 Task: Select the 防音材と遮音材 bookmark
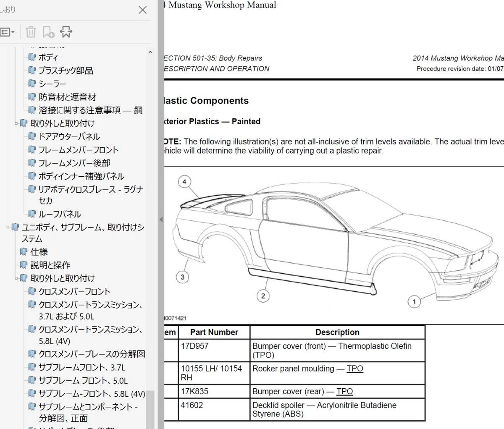[68, 97]
